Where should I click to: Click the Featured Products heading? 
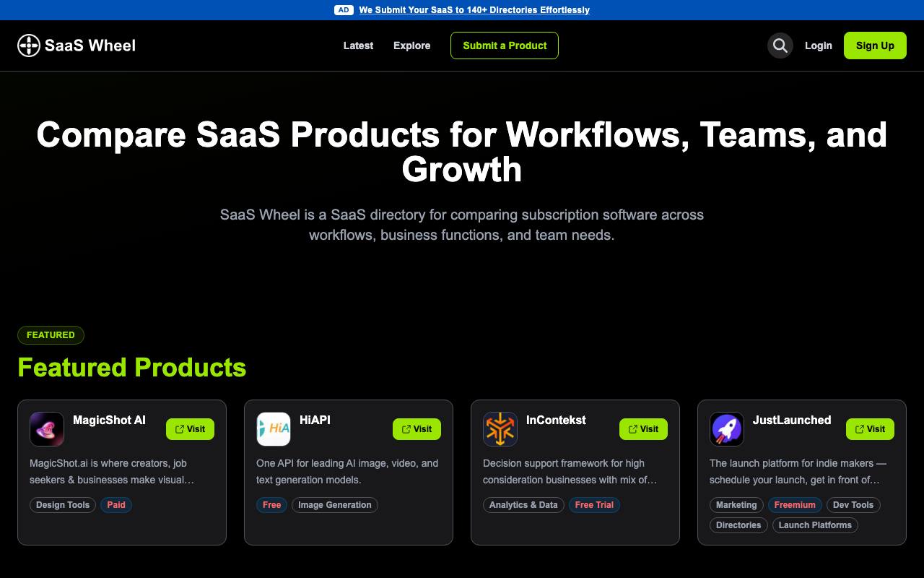tap(132, 368)
